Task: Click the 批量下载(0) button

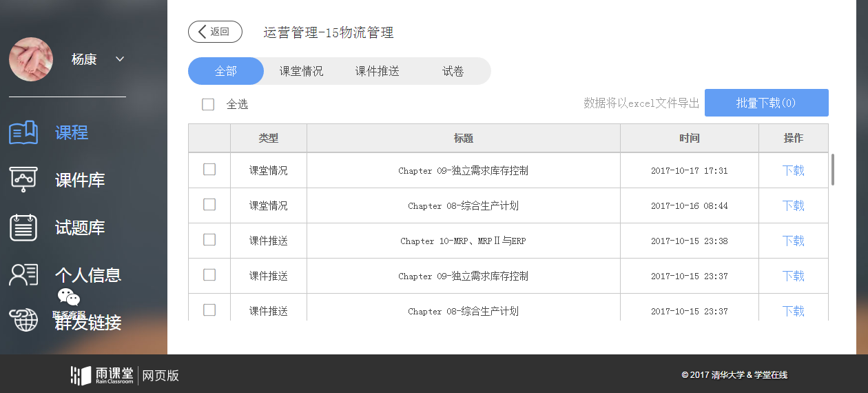Action: [x=766, y=103]
